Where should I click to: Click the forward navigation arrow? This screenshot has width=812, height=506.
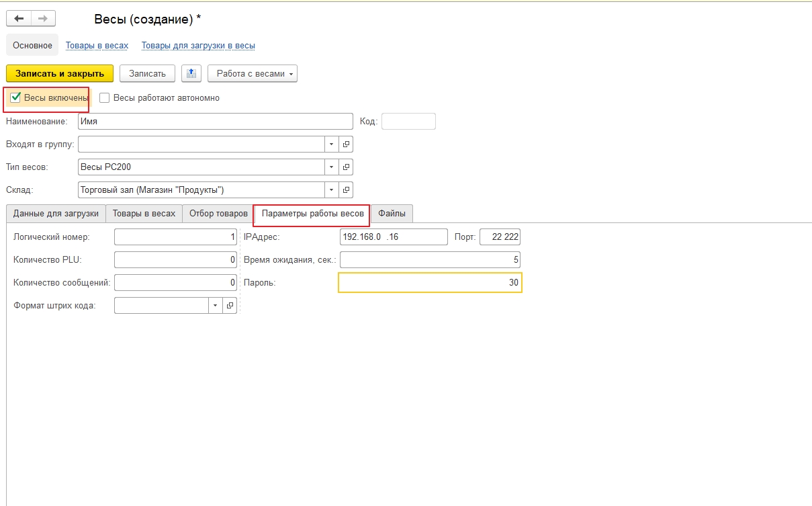[43, 19]
